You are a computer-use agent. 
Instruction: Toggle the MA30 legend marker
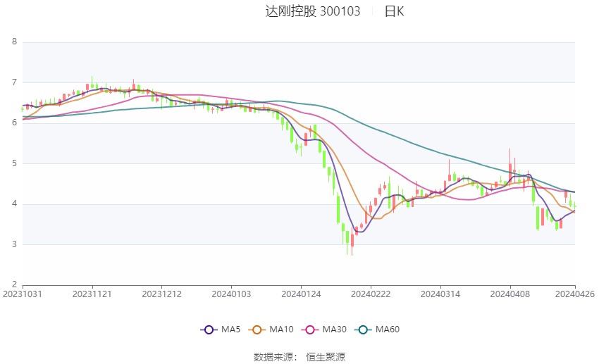tap(309, 330)
